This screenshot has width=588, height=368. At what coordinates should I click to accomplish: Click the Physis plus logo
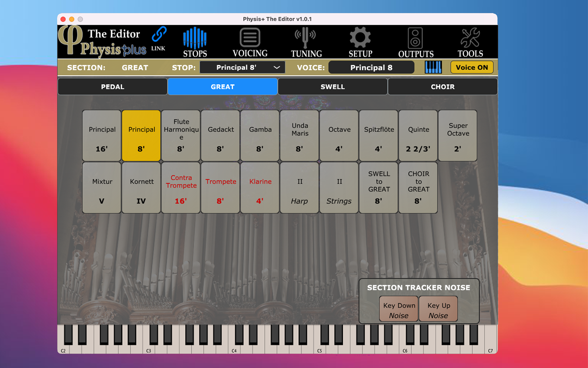click(102, 41)
